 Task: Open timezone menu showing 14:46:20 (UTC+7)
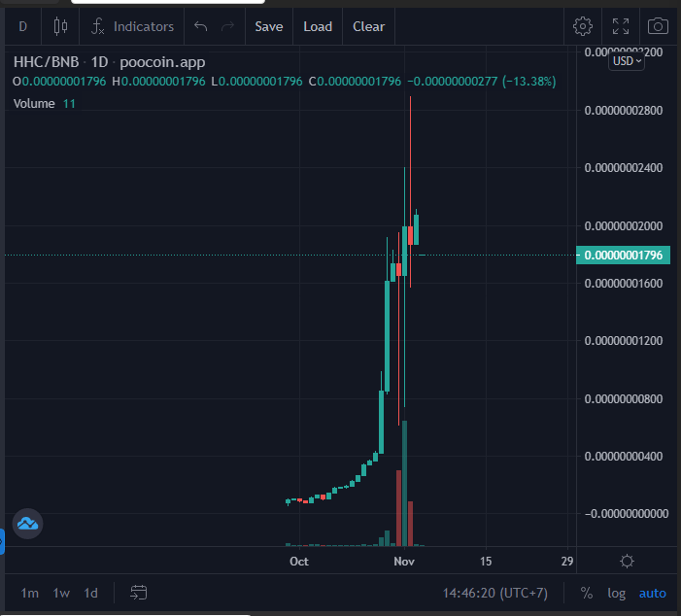pos(494,593)
